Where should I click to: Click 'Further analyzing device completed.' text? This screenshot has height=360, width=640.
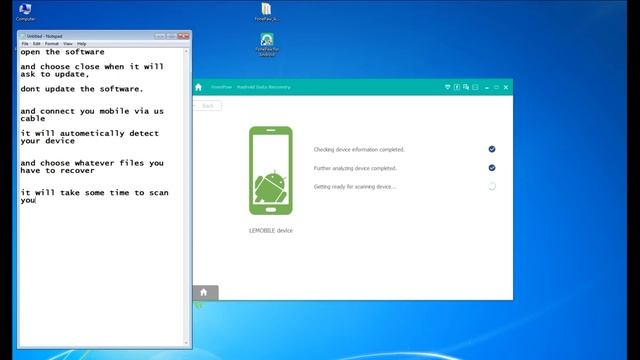(x=355, y=168)
